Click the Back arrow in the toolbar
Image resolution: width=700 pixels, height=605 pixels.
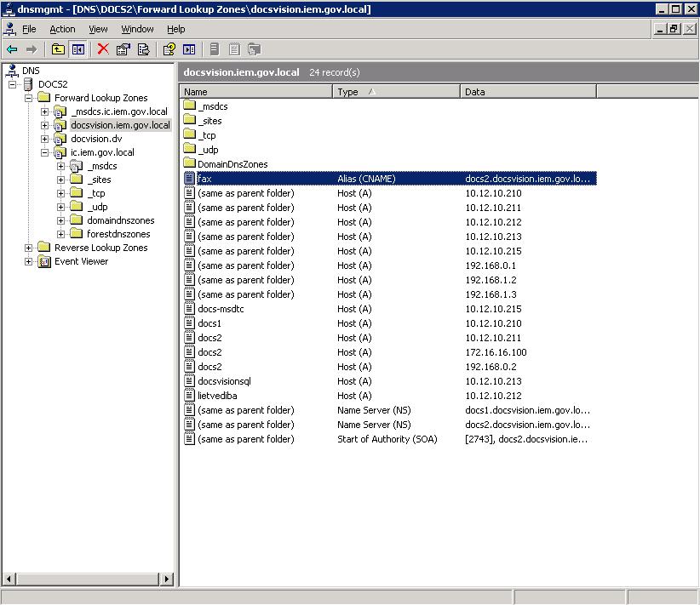(x=12, y=49)
